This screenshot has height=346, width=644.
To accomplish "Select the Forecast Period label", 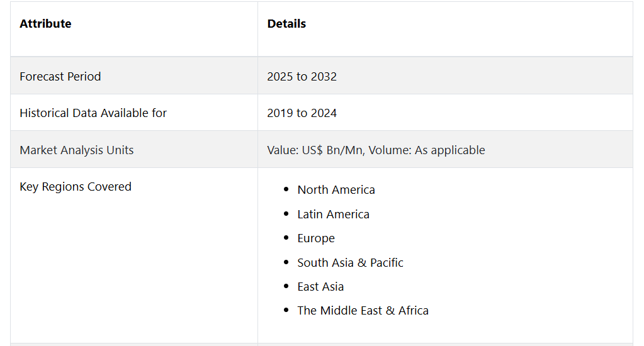I will (60, 76).
